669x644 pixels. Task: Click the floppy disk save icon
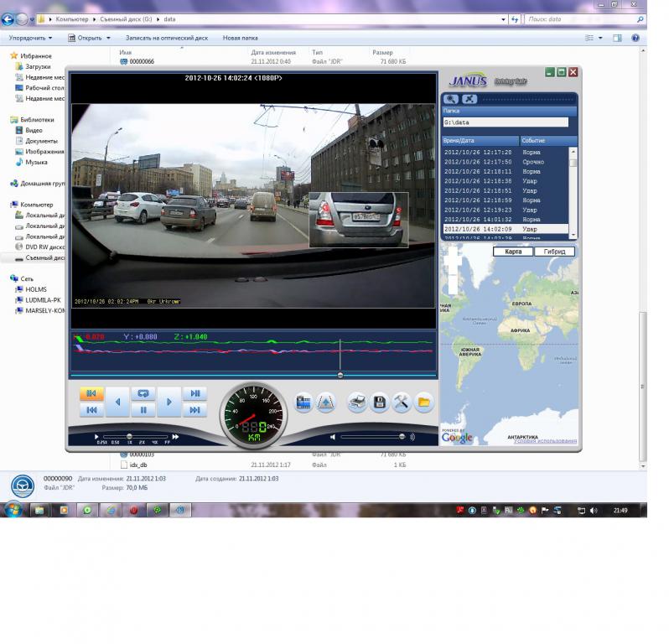(379, 402)
